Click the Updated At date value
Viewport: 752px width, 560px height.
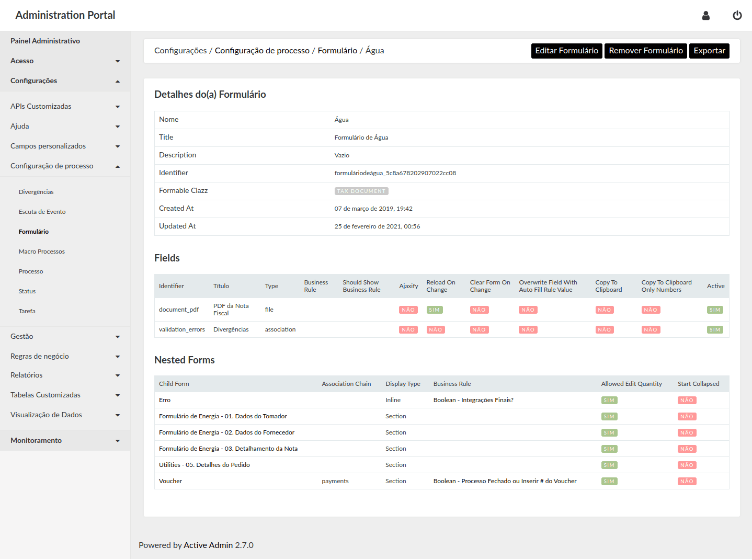click(377, 226)
